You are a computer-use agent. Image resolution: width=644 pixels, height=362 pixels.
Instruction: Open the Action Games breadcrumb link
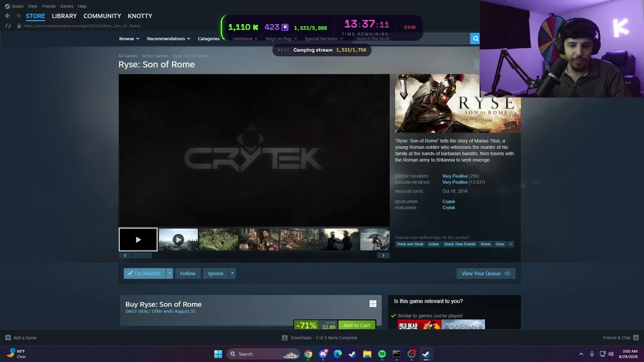[x=155, y=56]
